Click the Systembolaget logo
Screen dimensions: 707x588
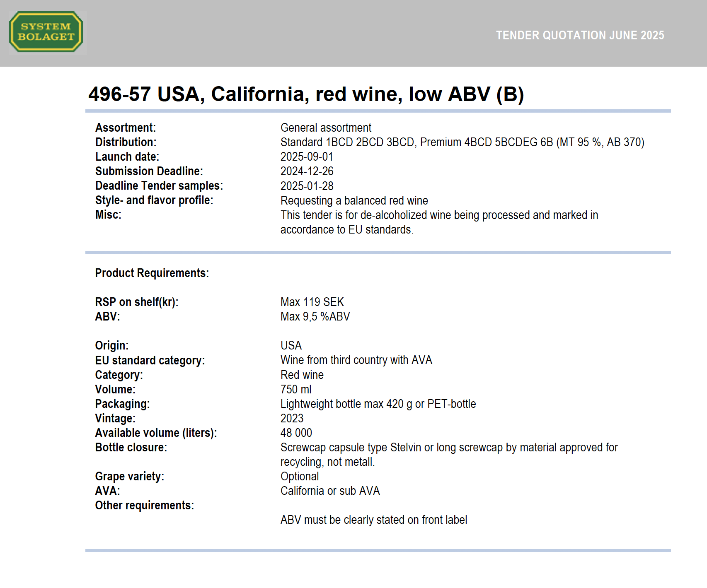tap(46, 32)
